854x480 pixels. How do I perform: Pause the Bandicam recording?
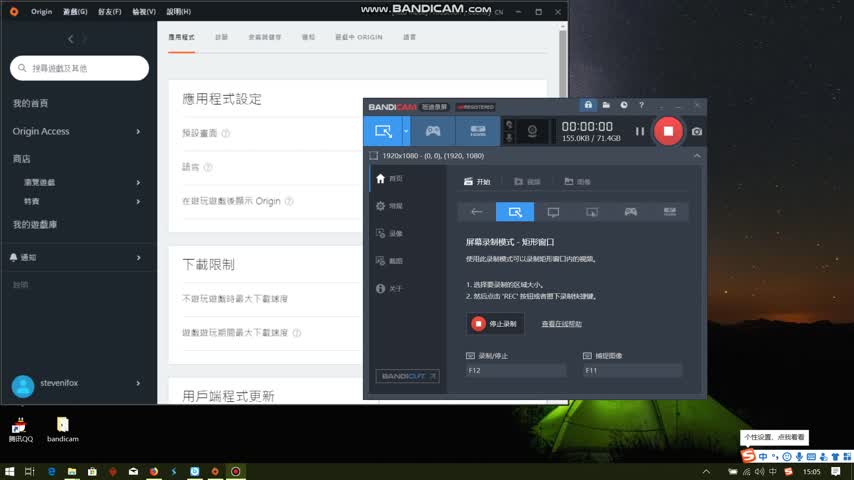coord(640,131)
